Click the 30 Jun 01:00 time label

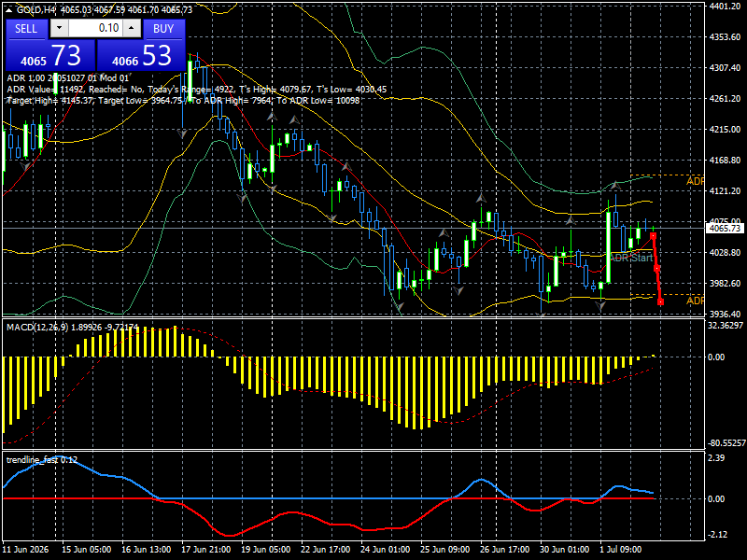click(x=565, y=550)
